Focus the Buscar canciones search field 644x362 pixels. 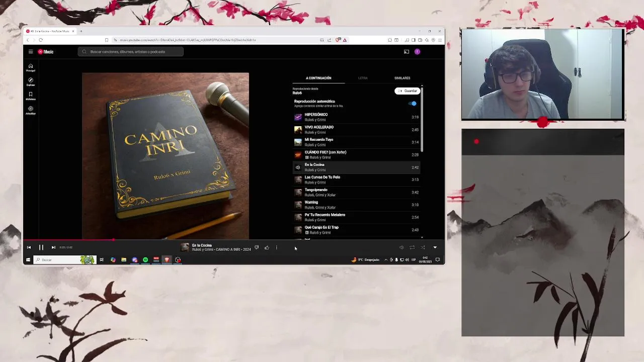click(131, 52)
